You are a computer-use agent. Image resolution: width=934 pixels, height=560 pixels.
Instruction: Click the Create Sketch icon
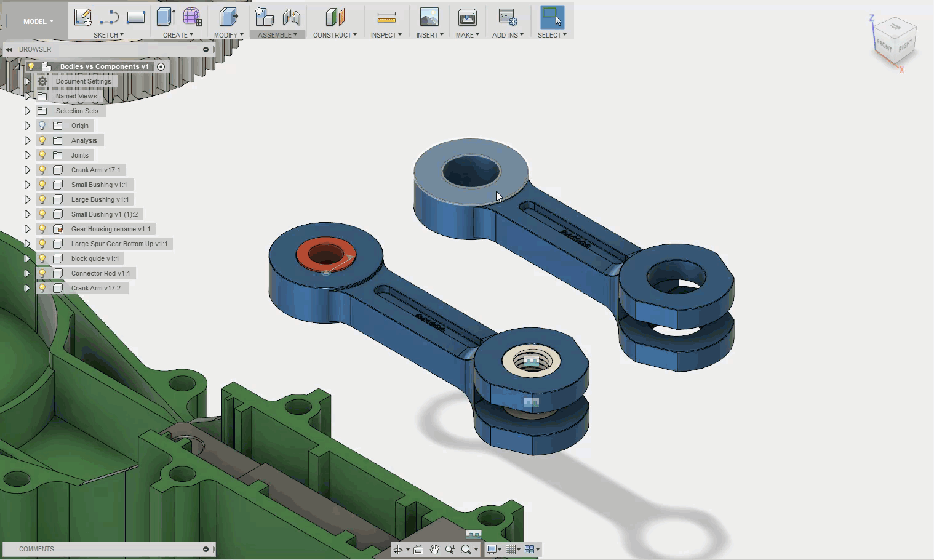(x=82, y=17)
